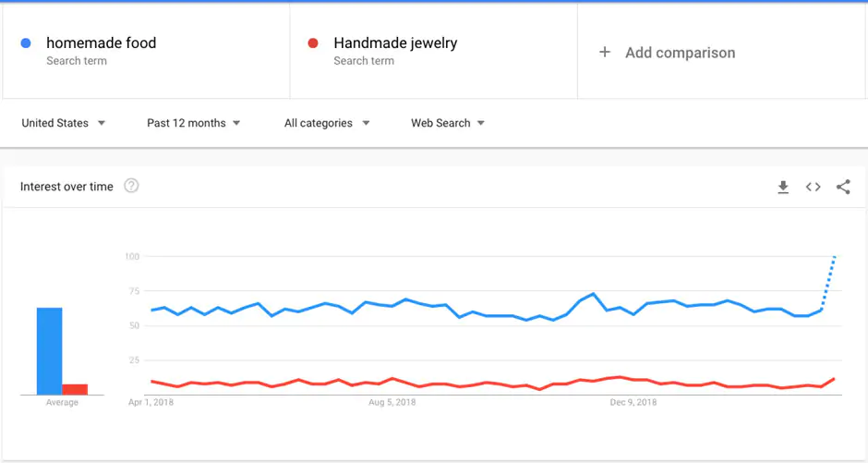868x463 pixels.
Task: Click the blue average bar
Action: [x=50, y=351]
